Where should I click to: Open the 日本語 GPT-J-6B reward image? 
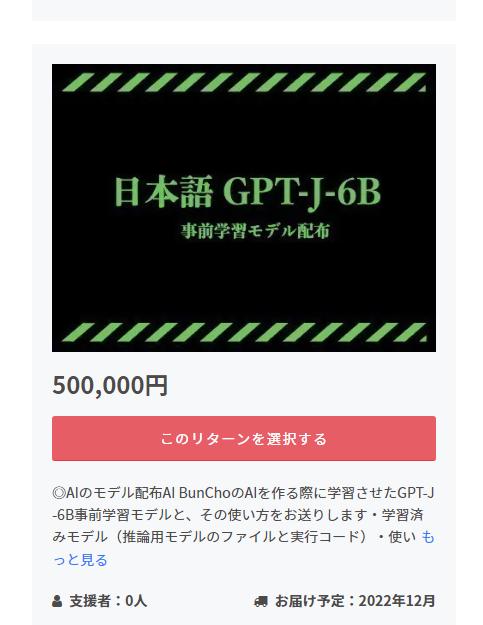(243, 208)
